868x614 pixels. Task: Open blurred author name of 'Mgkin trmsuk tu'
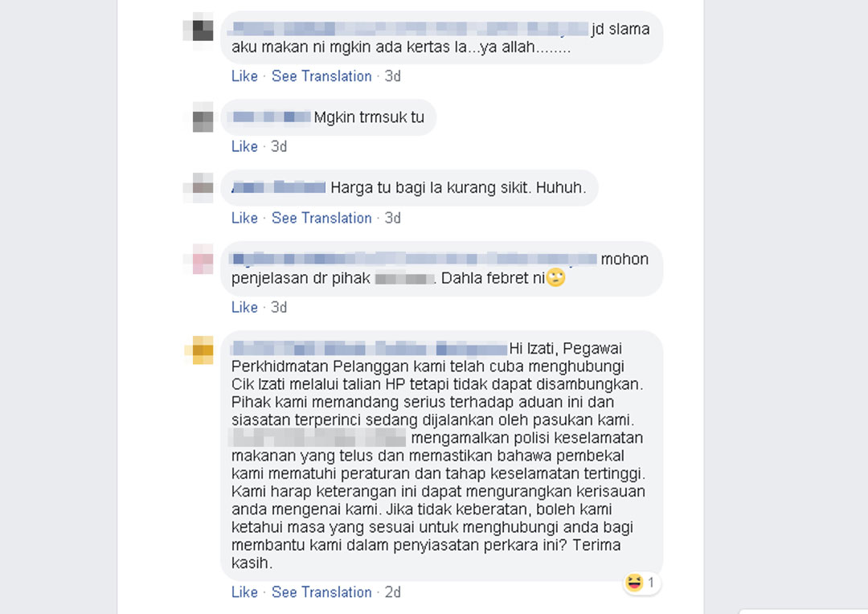tap(271, 117)
